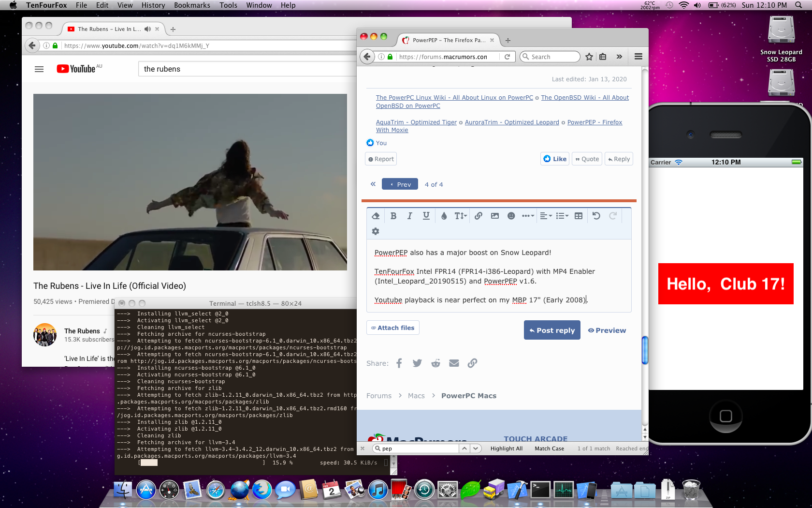Image resolution: width=812 pixels, height=508 pixels.
Task: Copy thread link via chain icon
Action: click(x=472, y=363)
